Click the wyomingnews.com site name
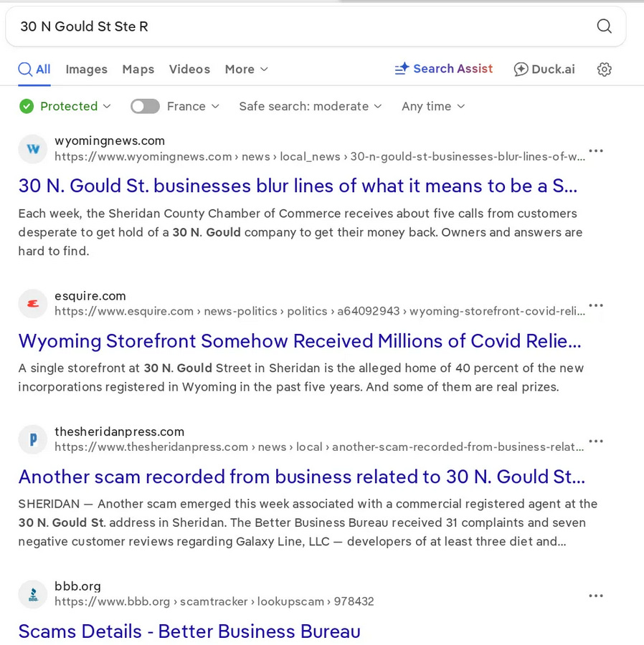 click(110, 140)
